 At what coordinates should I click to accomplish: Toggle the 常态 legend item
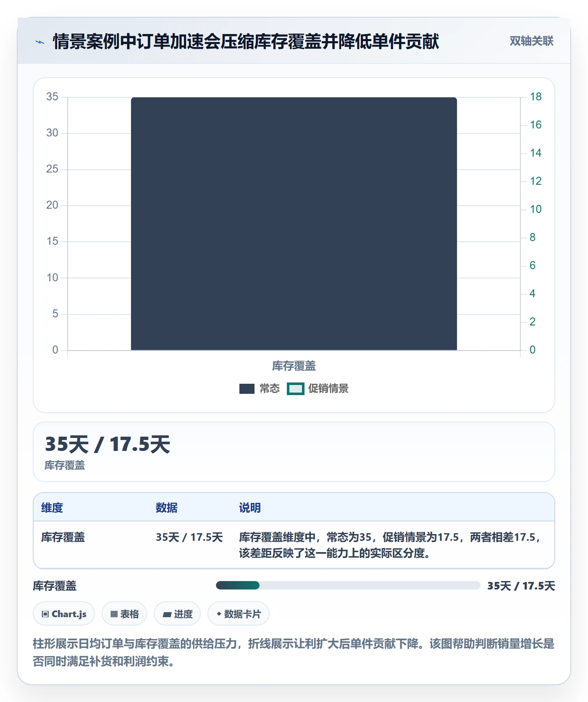coord(259,389)
